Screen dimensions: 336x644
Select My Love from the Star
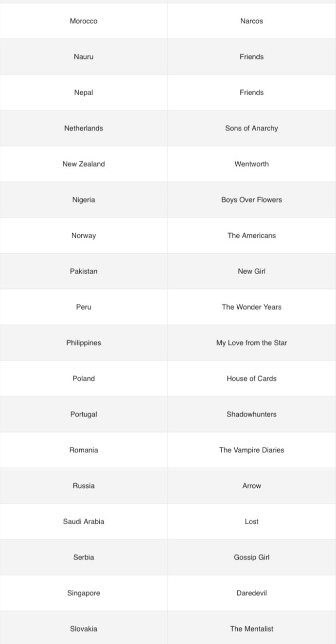[x=251, y=343]
